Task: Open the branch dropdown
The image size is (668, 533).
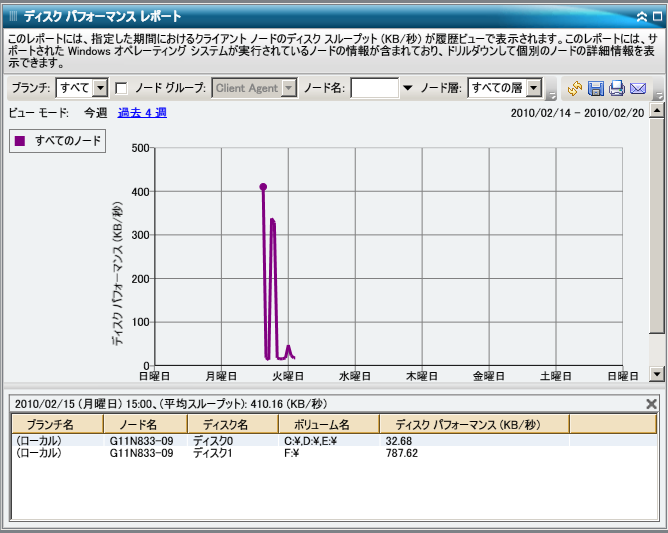Action: (x=99, y=88)
